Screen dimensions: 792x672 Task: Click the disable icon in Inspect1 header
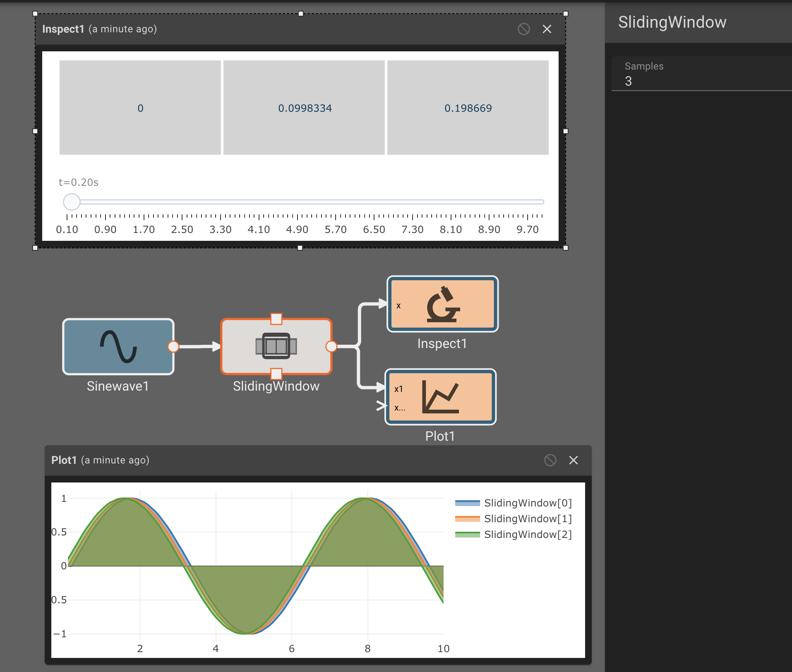pyautogui.click(x=524, y=29)
